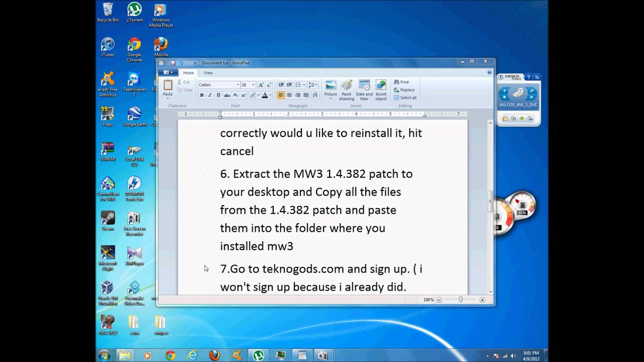The height and width of the screenshot is (362, 644).
Task: Click the Zoom in plus button
Action: click(x=482, y=300)
